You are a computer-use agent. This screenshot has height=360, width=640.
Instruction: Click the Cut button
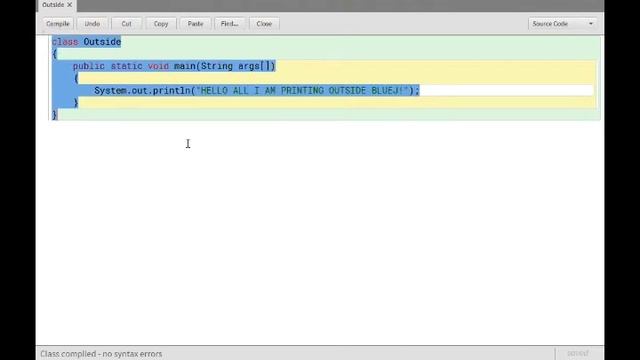[x=127, y=24]
